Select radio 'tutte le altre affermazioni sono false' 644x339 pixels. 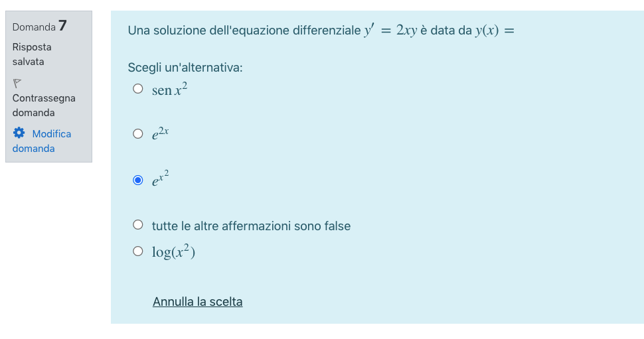pyautogui.click(x=138, y=226)
